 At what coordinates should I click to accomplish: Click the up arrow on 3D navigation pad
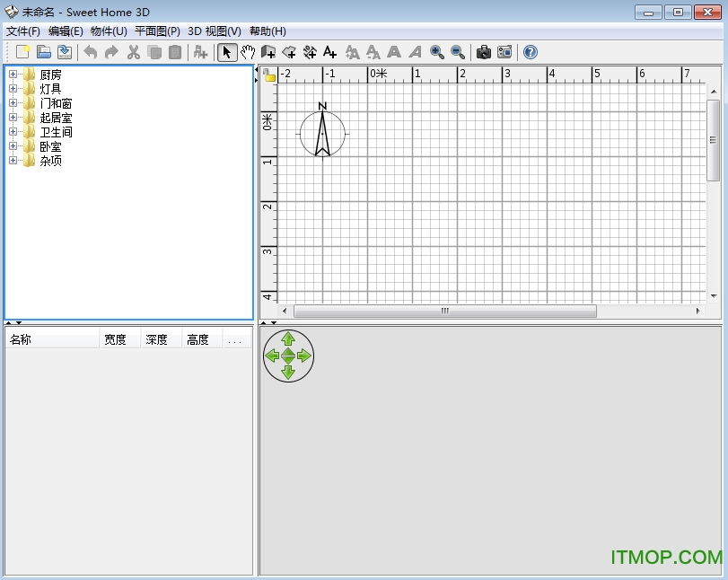(288, 338)
